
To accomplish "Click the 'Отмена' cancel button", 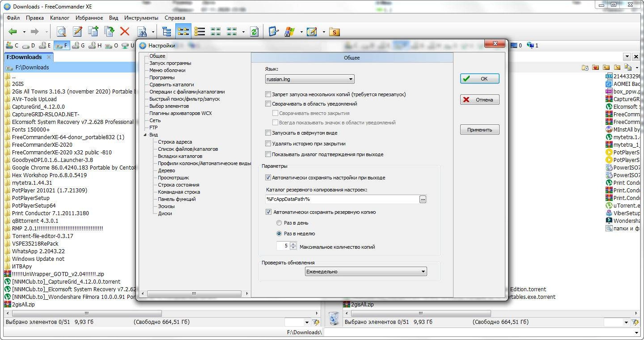I will point(480,100).
